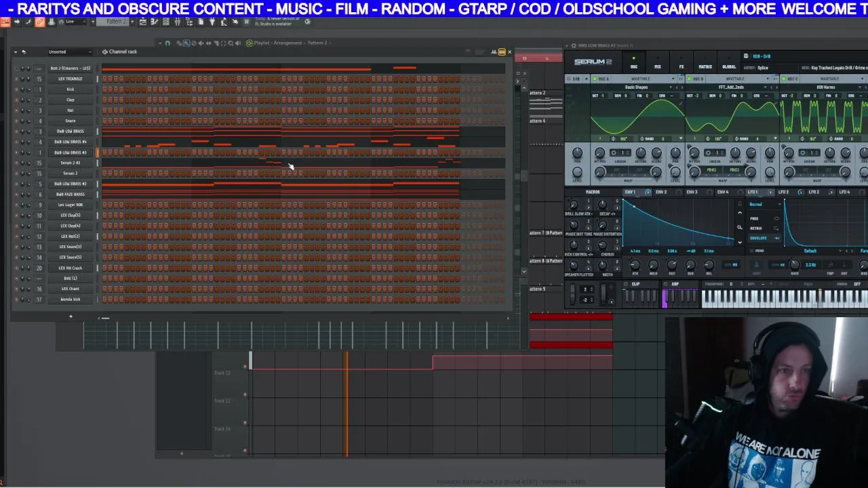868x488 pixels.
Task: Click the playlist magnet snap icon
Action: click(167, 43)
